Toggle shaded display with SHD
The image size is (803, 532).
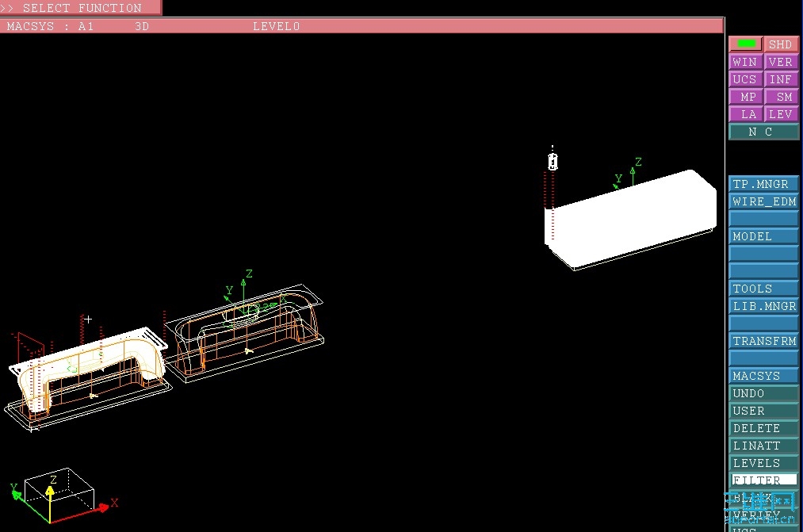tap(781, 44)
